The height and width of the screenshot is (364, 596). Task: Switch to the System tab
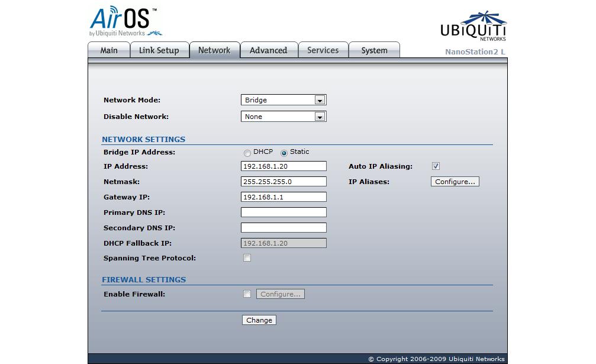click(x=374, y=50)
